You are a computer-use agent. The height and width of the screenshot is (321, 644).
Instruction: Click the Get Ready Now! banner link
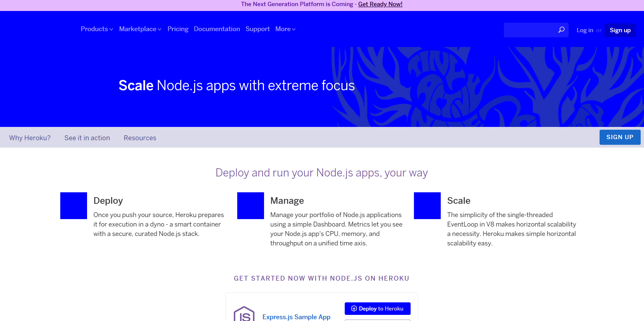tap(380, 4)
